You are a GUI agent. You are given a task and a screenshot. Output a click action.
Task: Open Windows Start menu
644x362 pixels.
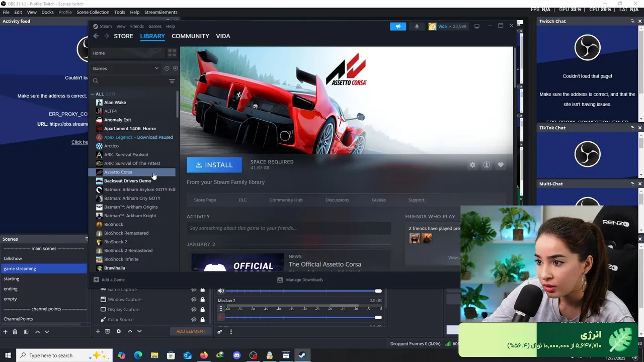tap(8, 355)
